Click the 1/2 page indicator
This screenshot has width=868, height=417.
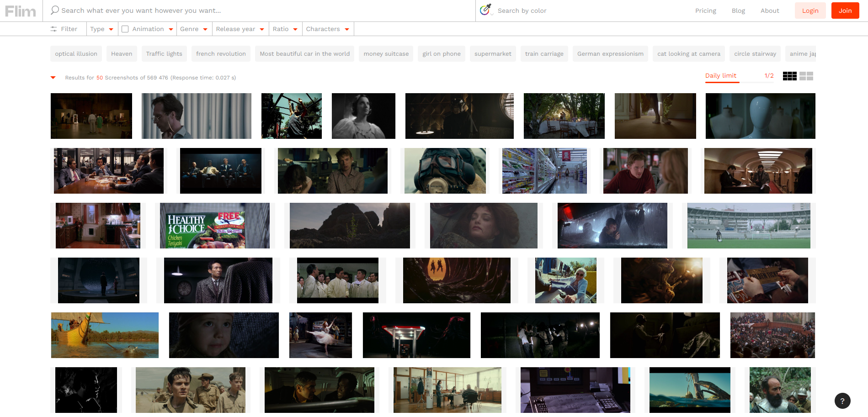pos(769,75)
